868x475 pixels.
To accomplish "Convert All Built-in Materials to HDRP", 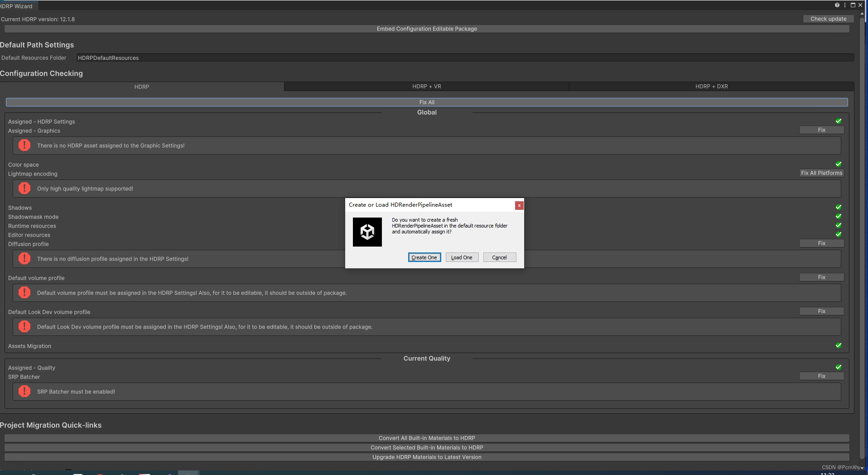I will [427, 438].
